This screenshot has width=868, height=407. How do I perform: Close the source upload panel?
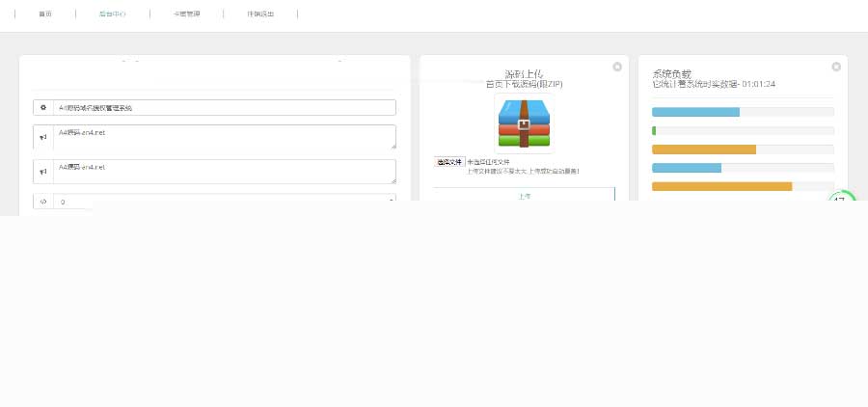[x=617, y=67]
